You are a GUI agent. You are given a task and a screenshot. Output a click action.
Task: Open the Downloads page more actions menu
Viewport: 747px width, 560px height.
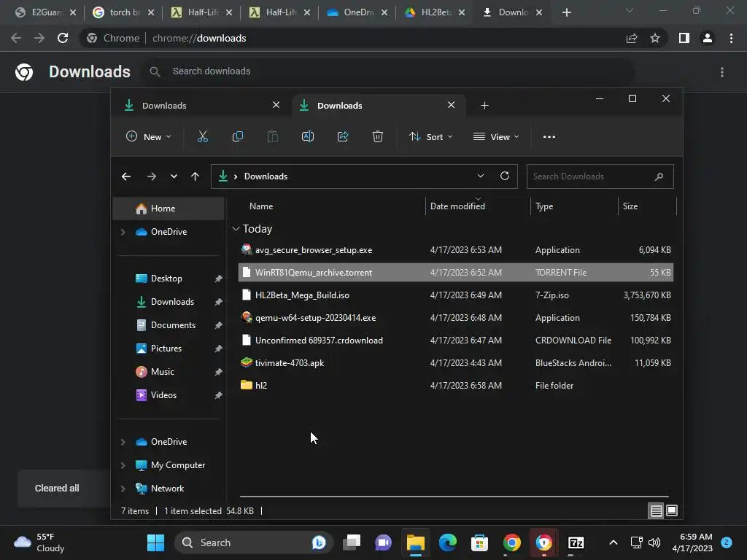[722, 72]
